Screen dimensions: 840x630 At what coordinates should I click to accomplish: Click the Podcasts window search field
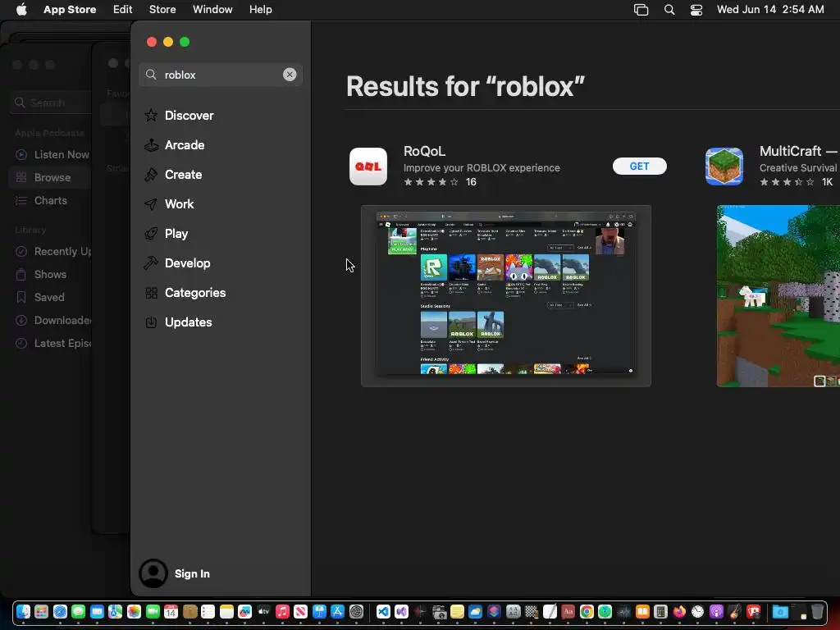click(x=49, y=103)
